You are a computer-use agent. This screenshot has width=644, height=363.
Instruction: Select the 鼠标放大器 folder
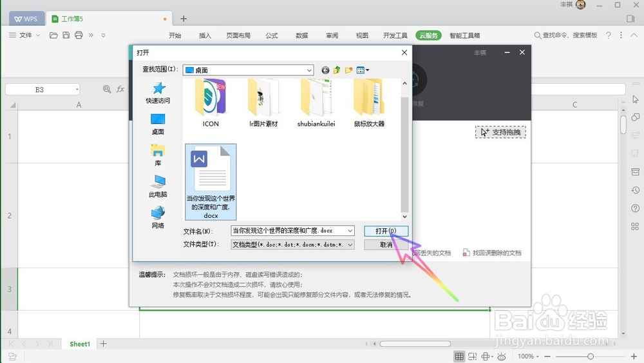click(x=369, y=103)
